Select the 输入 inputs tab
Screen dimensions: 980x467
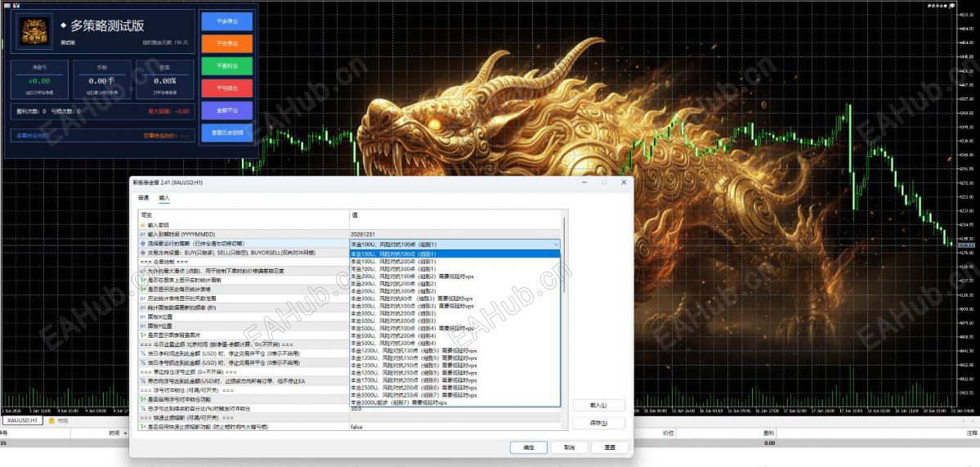163,198
